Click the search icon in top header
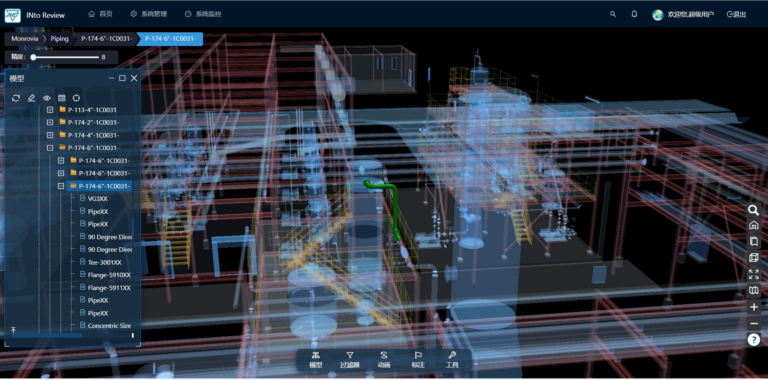768x380 pixels. coord(613,14)
